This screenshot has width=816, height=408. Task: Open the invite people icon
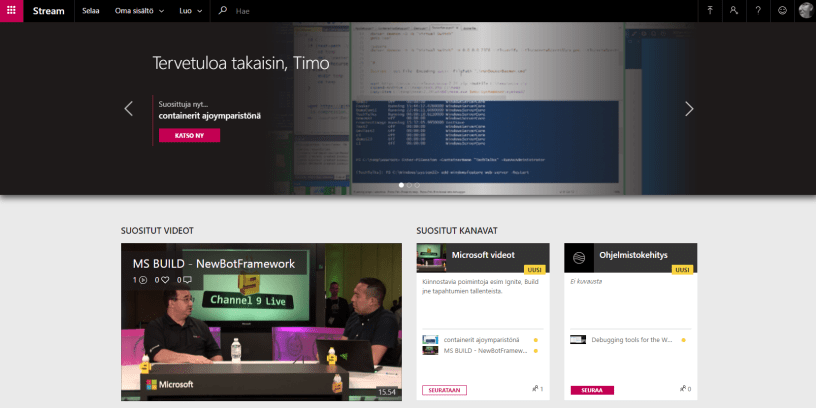[x=734, y=10]
